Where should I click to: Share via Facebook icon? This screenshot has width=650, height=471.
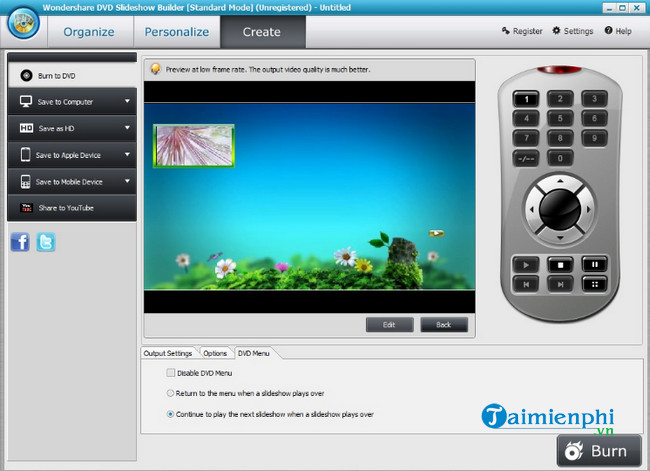[20, 242]
